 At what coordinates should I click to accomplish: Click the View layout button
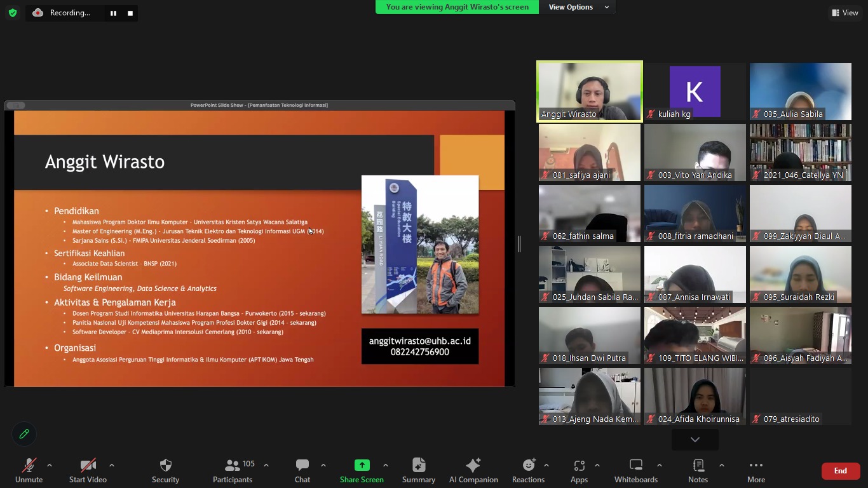pyautogui.click(x=844, y=13)
